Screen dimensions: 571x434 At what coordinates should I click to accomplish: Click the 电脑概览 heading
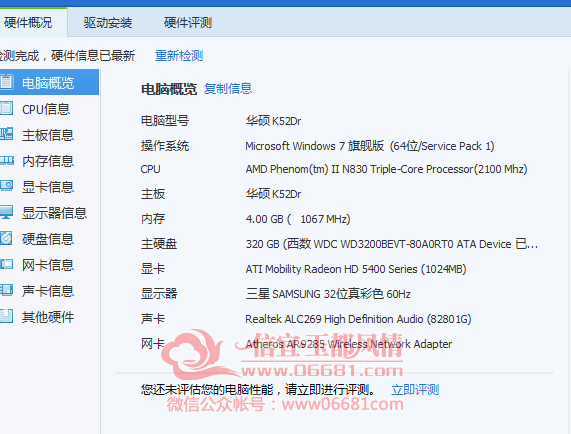(x=169, y=89)
